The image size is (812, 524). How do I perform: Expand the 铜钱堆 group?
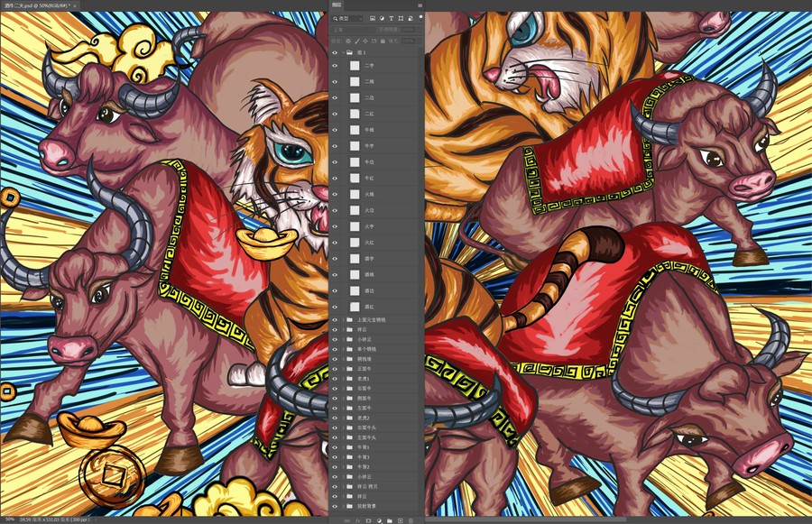[x=344, y=359]
